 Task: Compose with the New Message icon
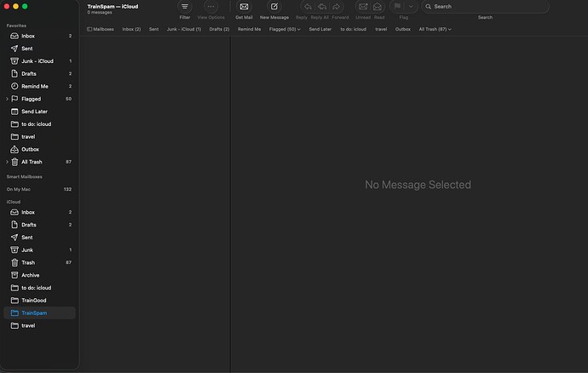[x=274, y=7]
